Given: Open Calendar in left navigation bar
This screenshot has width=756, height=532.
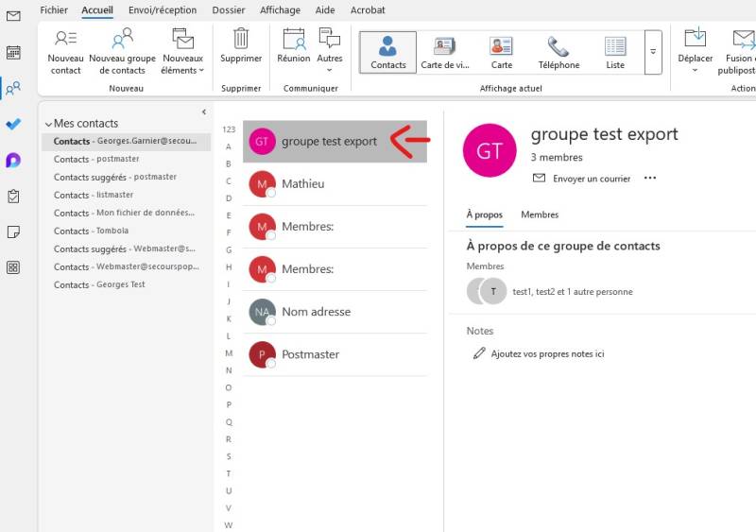Looking at the screenshot, I should pos(13,52).
